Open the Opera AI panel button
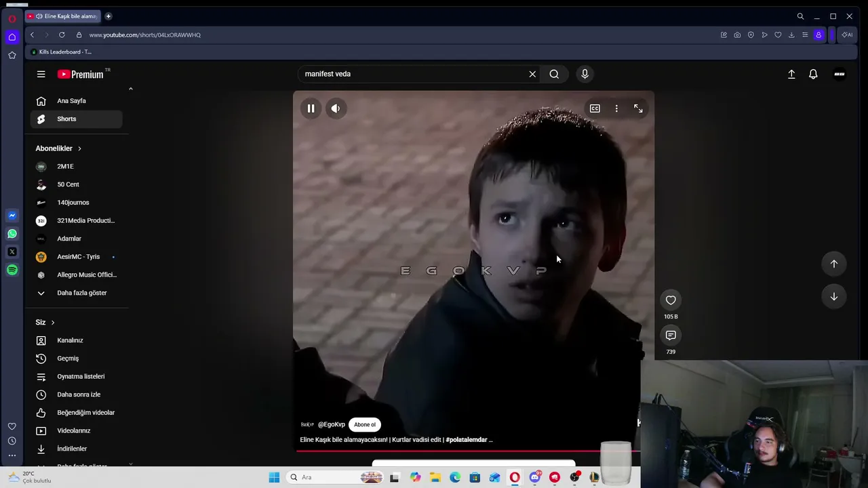This screenshot has width=868, height=488. 847,35
